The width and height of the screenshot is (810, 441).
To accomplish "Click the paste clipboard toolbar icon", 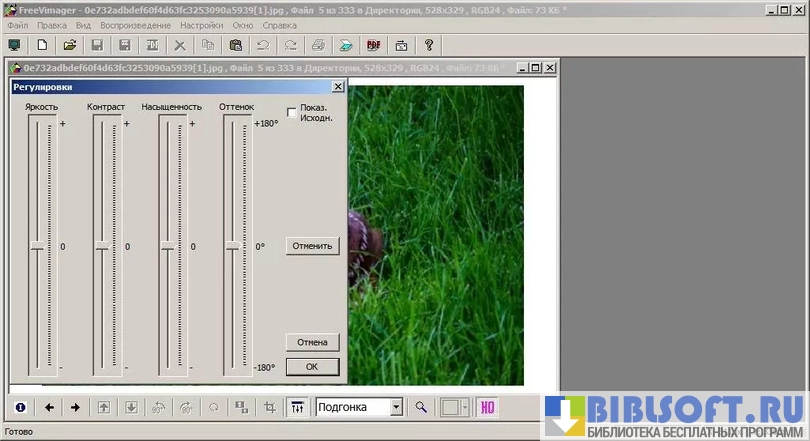I will point(235,45).
